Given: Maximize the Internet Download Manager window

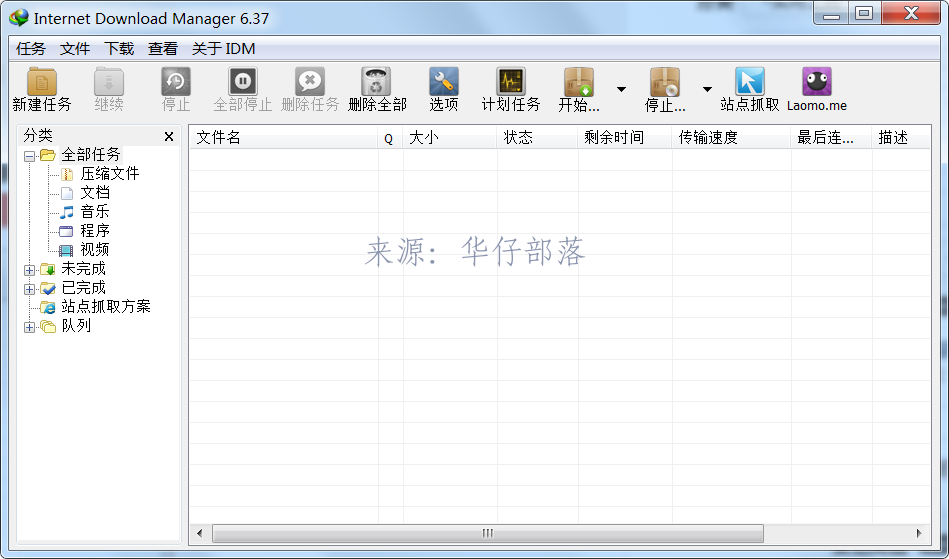Looking at the screenshot, I should point(865,15).
